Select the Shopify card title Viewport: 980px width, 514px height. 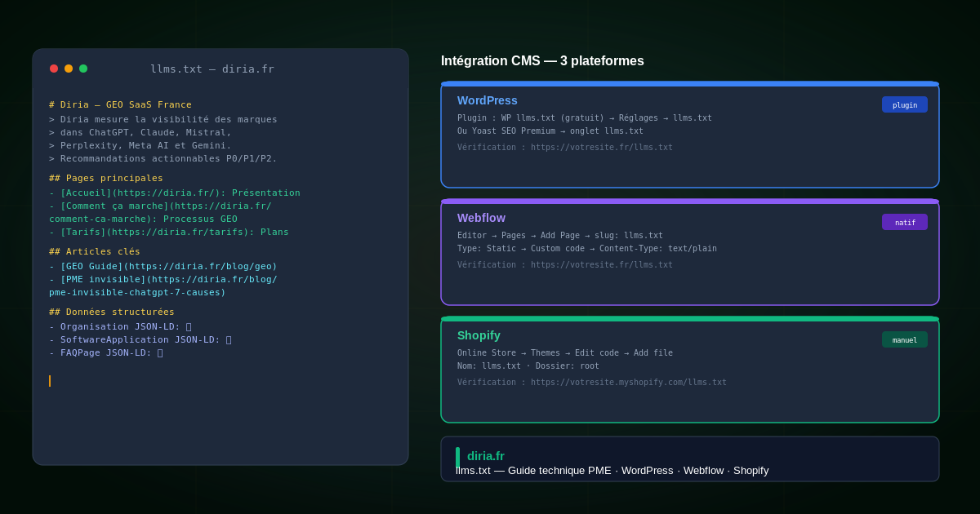click(479, 335)
